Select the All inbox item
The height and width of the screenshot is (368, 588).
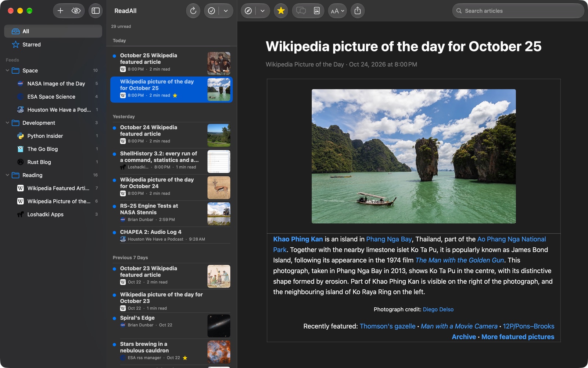pyautogui.click(x=53, y=31)
